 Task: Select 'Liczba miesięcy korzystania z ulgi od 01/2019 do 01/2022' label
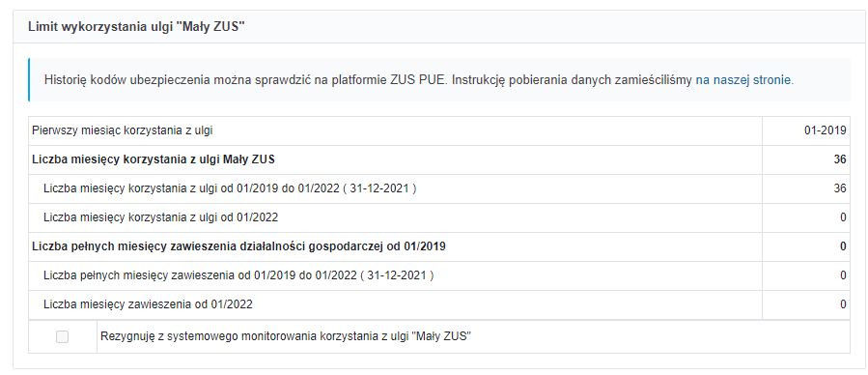tap(190, 188)
